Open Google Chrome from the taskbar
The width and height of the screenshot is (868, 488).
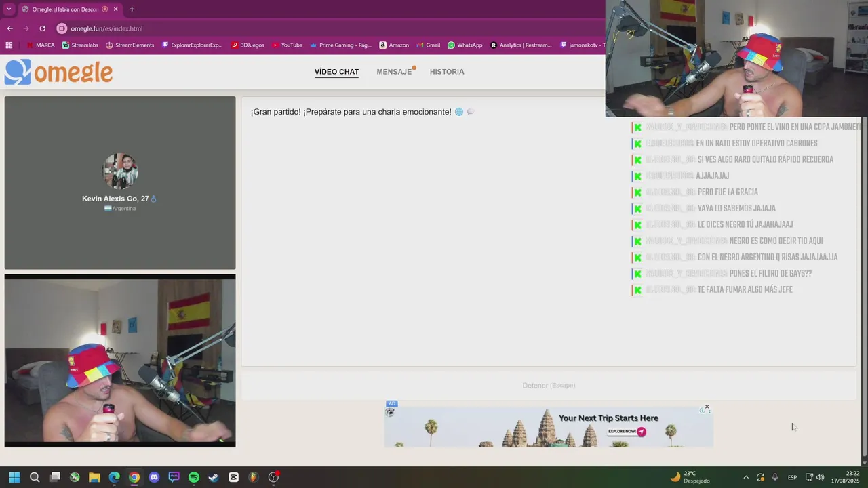point(134,477)
